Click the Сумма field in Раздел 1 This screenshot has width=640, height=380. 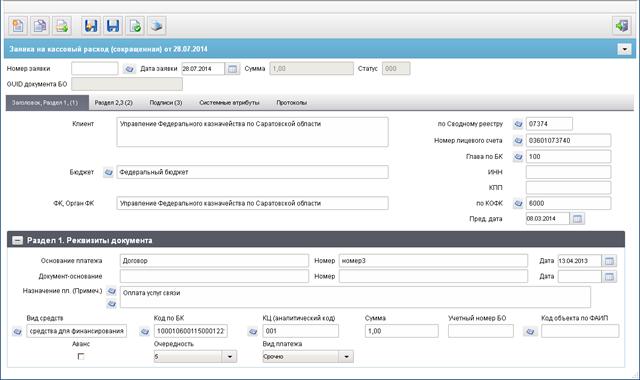(x=402, y=331)
